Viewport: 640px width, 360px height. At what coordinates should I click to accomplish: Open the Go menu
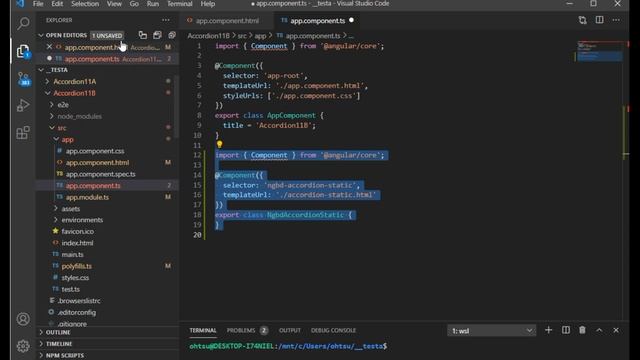(134, 4)
